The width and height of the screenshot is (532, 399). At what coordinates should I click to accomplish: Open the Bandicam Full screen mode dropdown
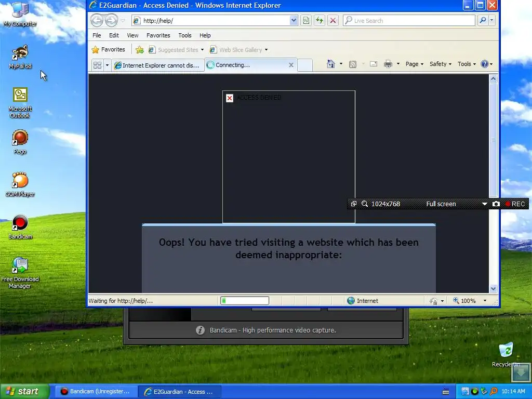[485, 204]
